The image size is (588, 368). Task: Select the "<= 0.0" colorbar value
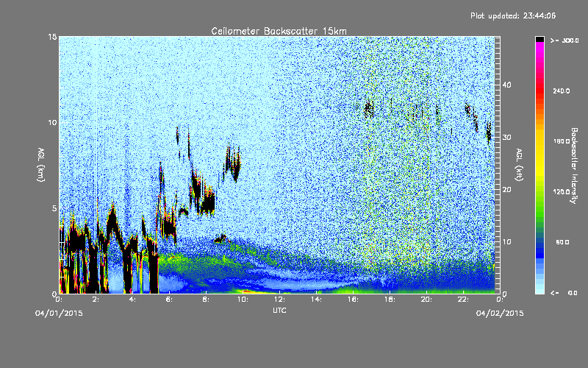click(564, 293)
